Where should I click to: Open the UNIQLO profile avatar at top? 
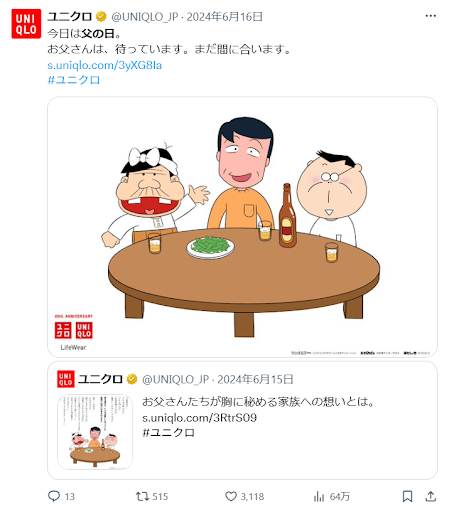[x=26, y=24]
